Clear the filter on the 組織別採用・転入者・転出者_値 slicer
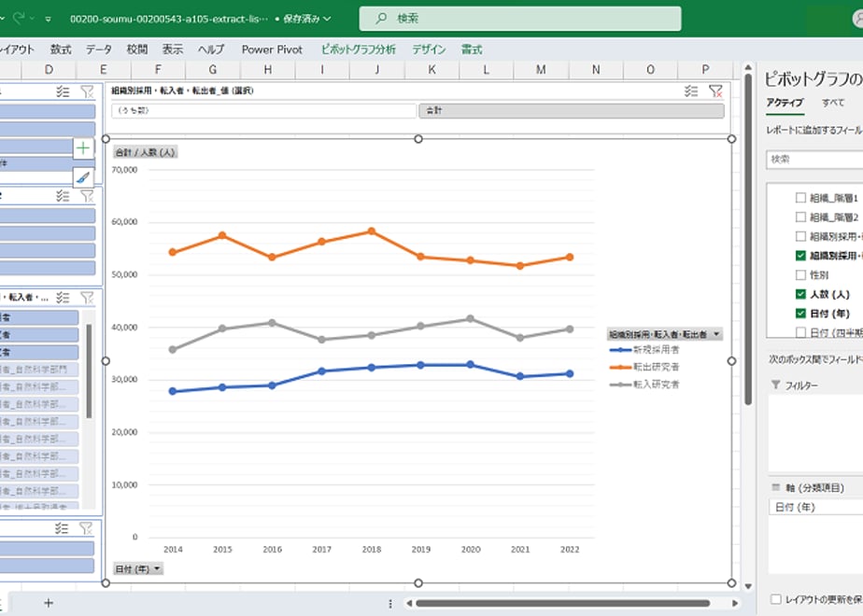Screen dimensions: 863x616 (715, 91)
